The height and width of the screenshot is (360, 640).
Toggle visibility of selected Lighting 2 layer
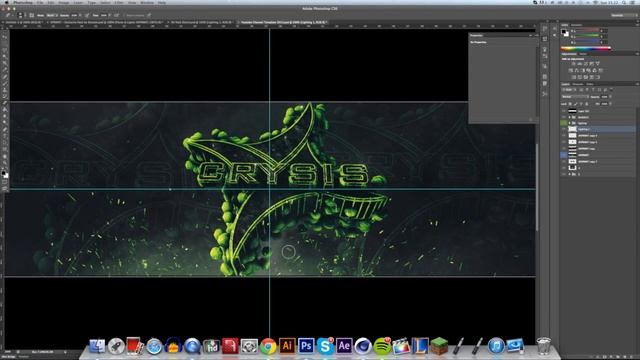(564, 129)
